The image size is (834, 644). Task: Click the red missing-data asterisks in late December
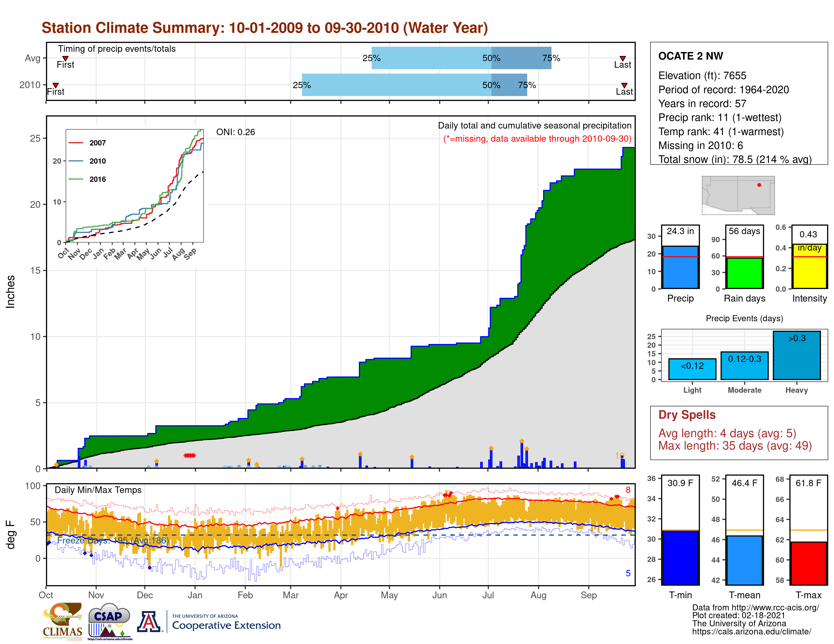190,456
